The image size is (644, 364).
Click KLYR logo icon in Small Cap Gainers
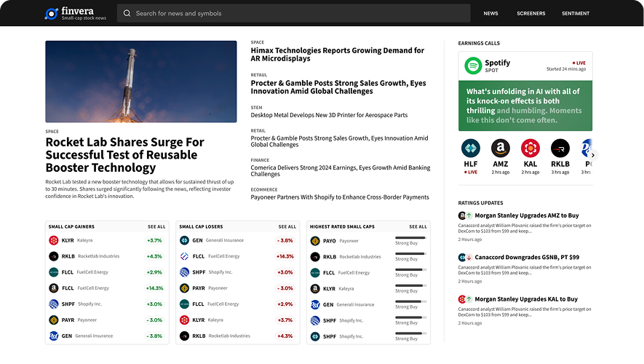[53, 240]
